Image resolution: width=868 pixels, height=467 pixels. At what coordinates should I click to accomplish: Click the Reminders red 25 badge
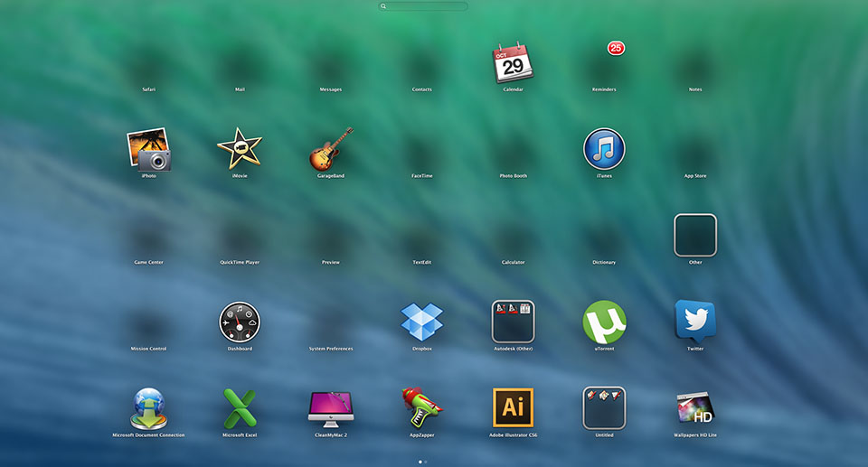616,48
